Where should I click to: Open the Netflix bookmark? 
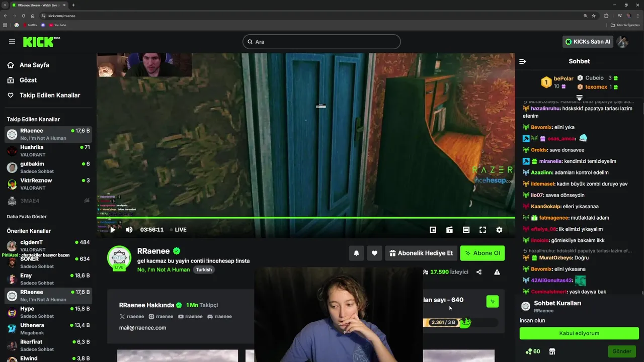point(30,25)
